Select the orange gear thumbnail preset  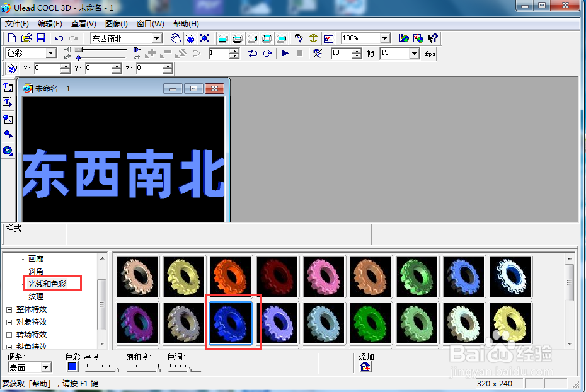(231, 277)
